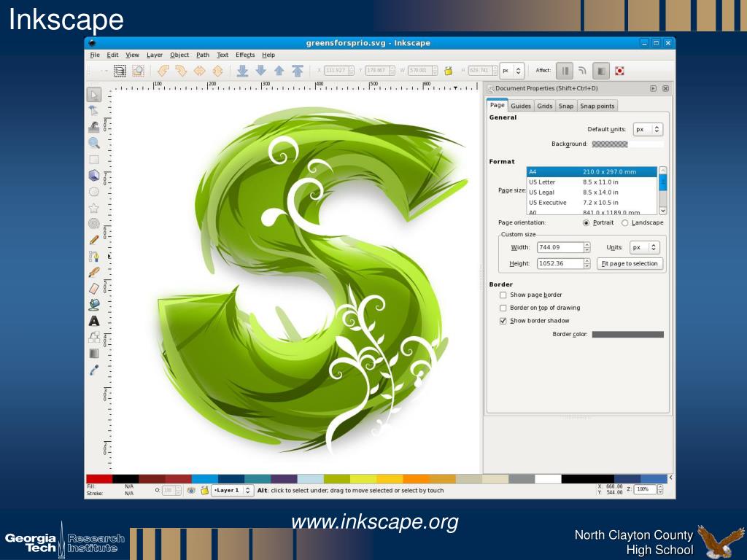Screen dimensions: 747x560
Task: Flip selection horizontally icon
Action: tap(199, 71)
